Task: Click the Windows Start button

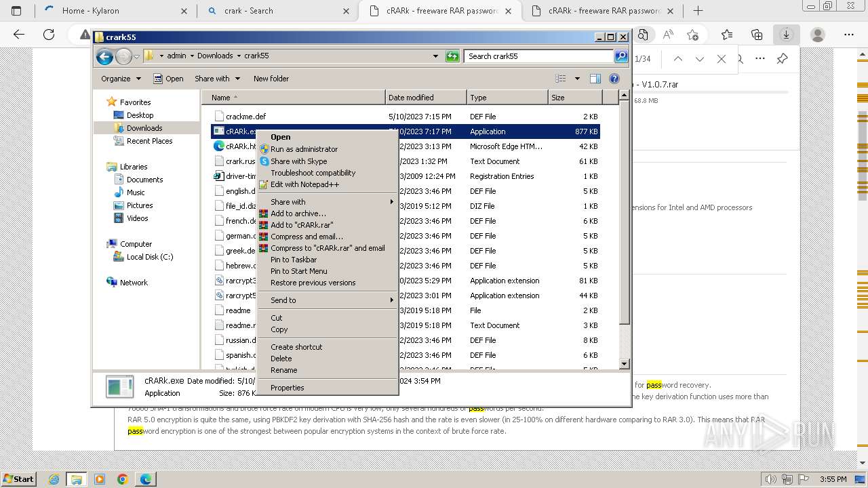Action: (18, 479)
